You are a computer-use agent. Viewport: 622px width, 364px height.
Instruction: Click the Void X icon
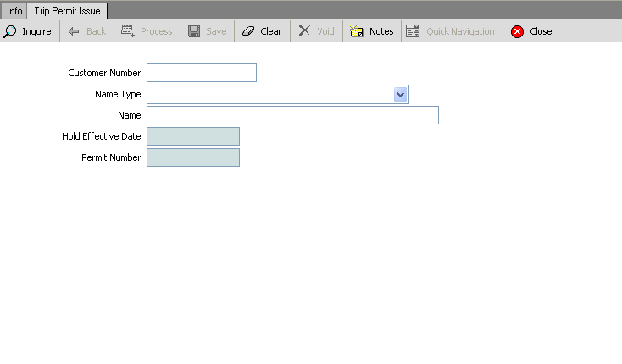tap(304, 30)
